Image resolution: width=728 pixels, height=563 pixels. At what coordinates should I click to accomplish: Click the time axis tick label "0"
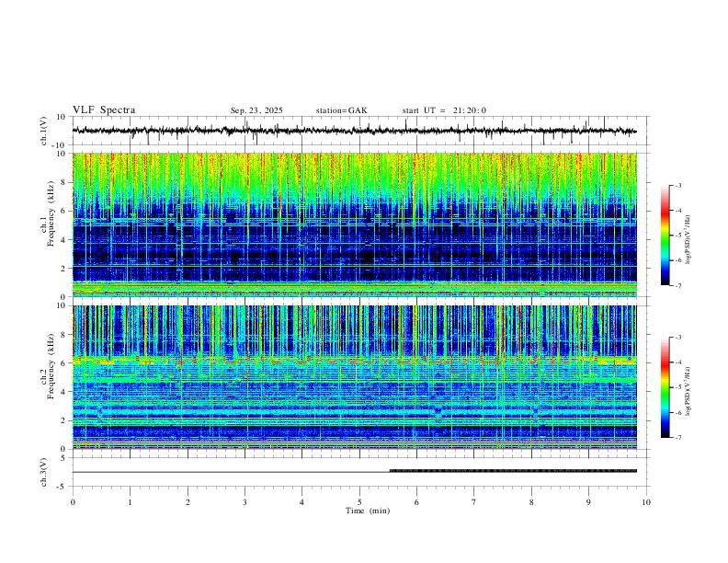pos(73,502)
